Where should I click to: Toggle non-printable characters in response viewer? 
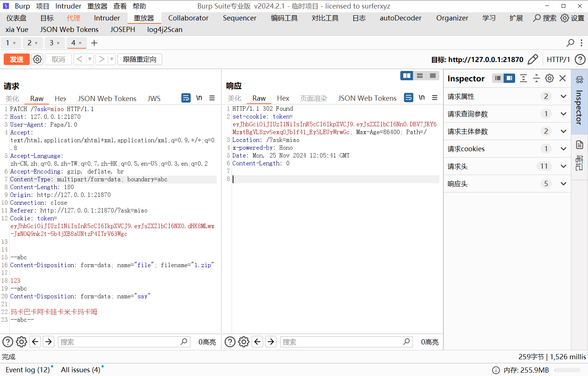[x=422, y=97]
